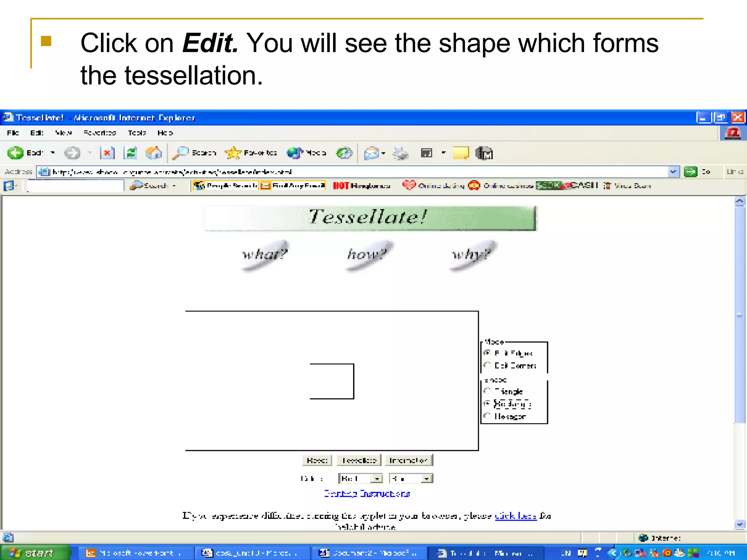Image resolution: width=747 pixels, height=560 pixels.
Task: Click the search toolbar text box
Action: coord(76,186)
